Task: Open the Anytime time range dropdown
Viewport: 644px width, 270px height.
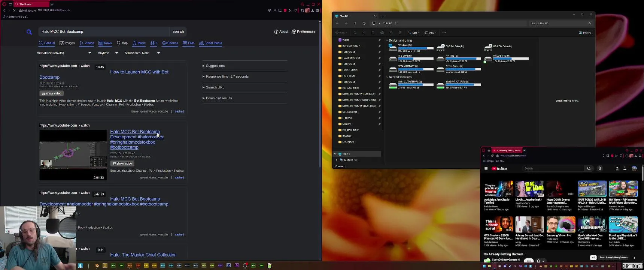Action: [108, 53]
